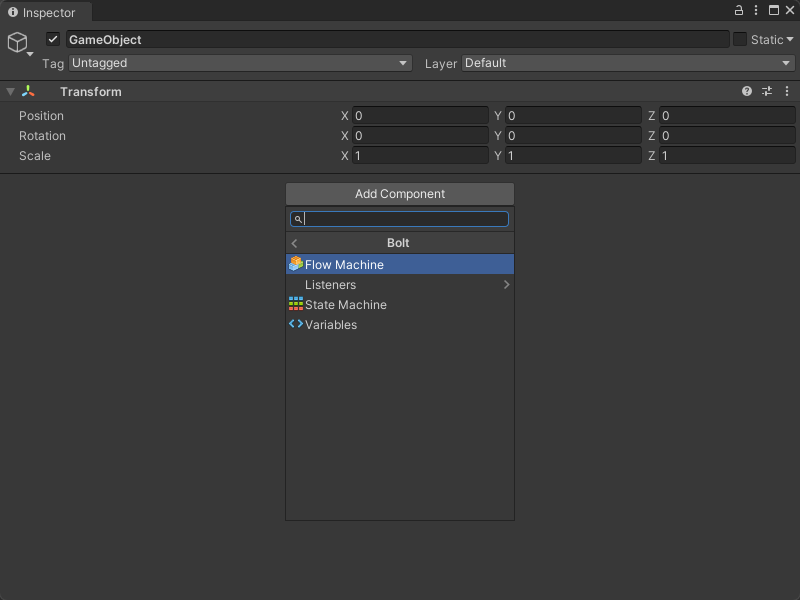Click the Inspector lock icon
Viewport: 800px width, 600px height.
739,10
